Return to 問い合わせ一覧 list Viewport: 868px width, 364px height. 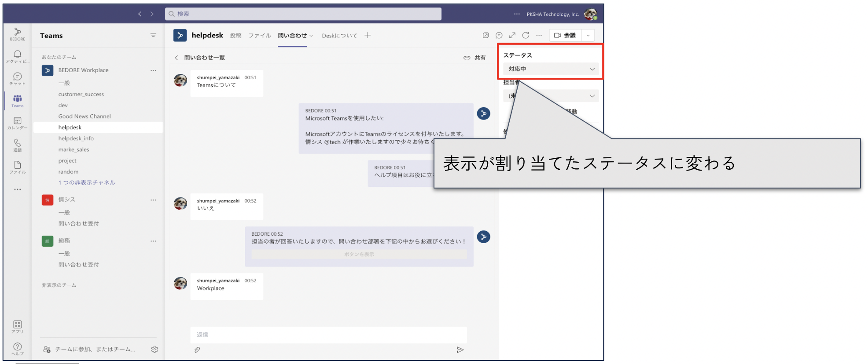(x=200, y=58)
